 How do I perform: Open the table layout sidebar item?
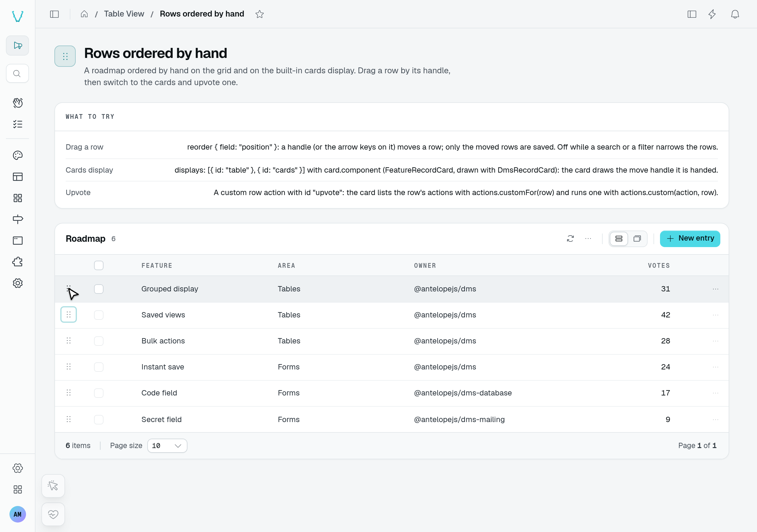(17, 177)
